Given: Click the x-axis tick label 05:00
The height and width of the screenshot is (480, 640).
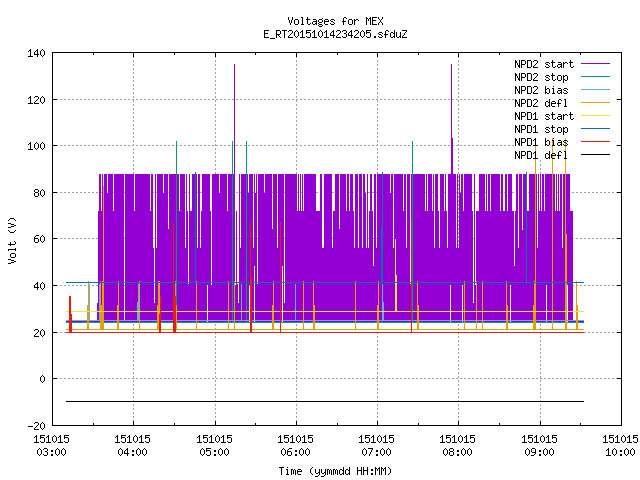Looking at the screenshot, I should pyautogui.click(x=214, y=452).
